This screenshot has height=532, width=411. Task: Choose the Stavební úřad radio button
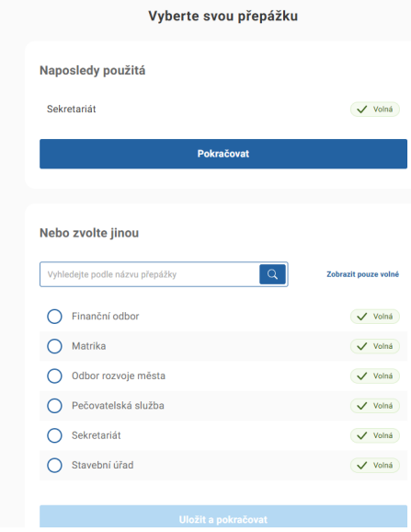coord(54,465)
